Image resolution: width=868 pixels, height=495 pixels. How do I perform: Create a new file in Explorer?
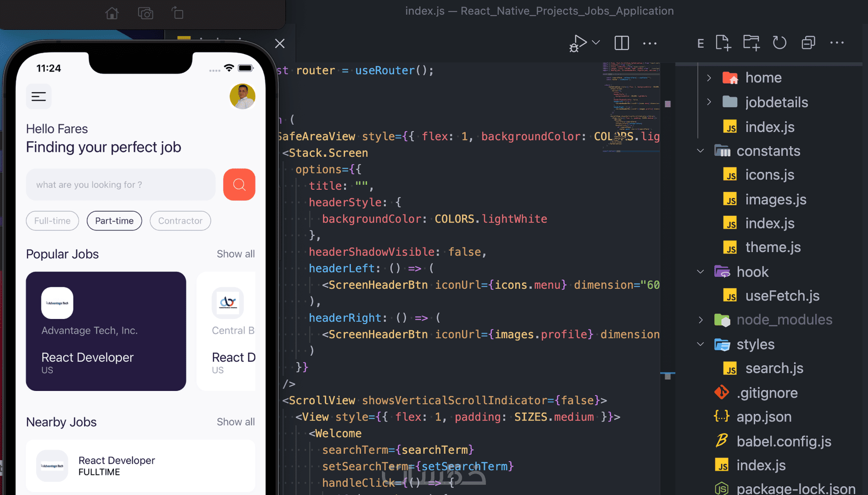tap(724, 43)
